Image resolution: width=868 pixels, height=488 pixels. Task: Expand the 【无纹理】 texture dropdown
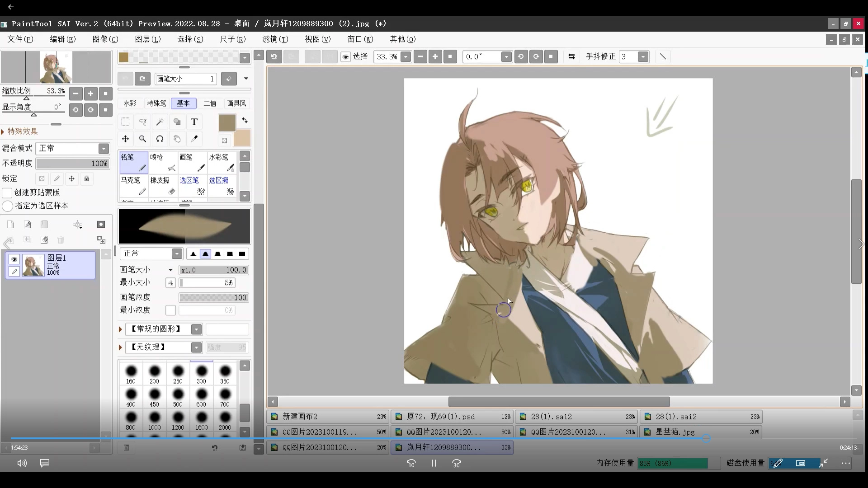196,347
